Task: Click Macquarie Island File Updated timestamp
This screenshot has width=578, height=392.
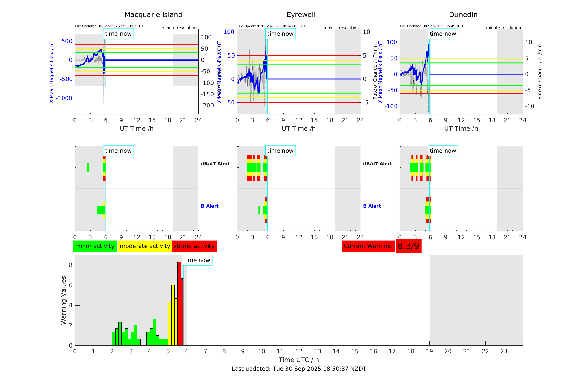Action: click(x=109, y=26)
